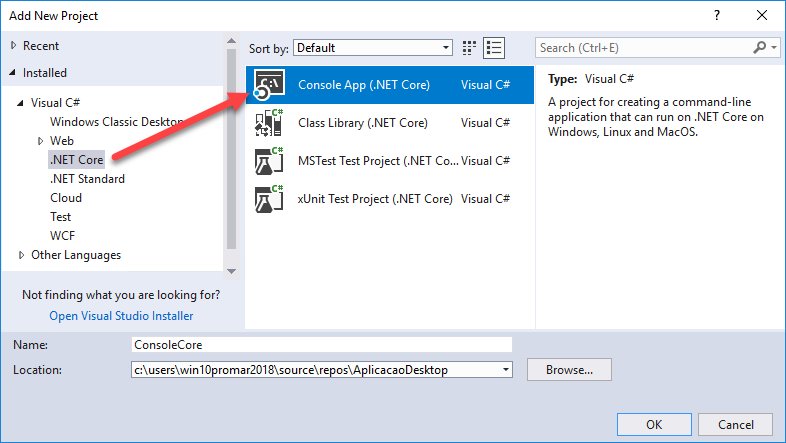
Task: Click the search magnifier icon
Action: [759, 48]
